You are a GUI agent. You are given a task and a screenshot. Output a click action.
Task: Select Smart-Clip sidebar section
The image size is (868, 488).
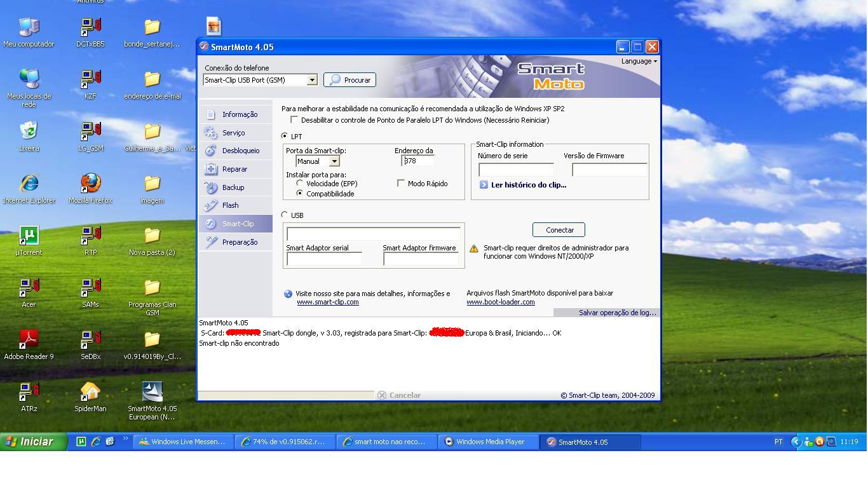[x=236, y=224]
